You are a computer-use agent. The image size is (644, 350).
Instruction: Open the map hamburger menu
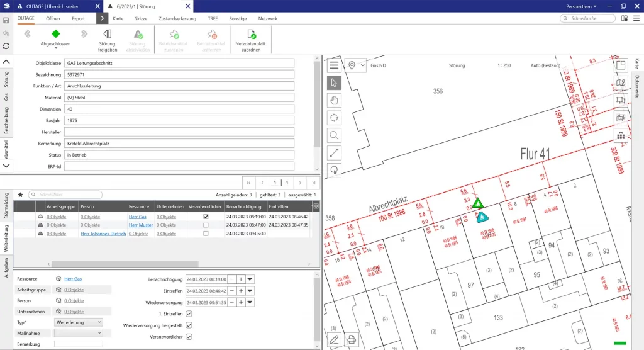(x=334, y=65)
